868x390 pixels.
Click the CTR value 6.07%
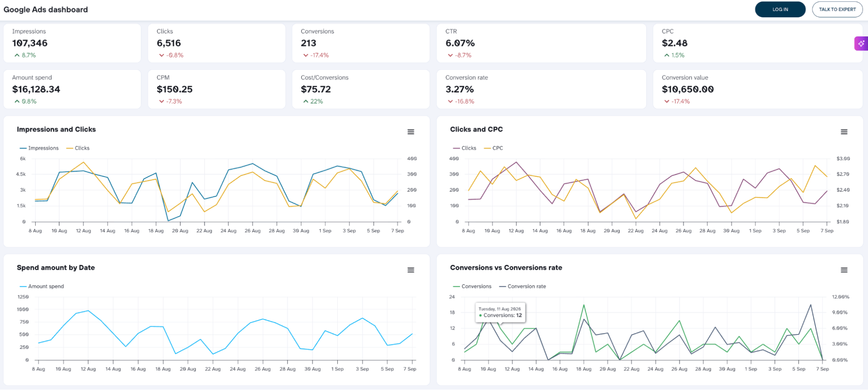(x=460, y=43)
